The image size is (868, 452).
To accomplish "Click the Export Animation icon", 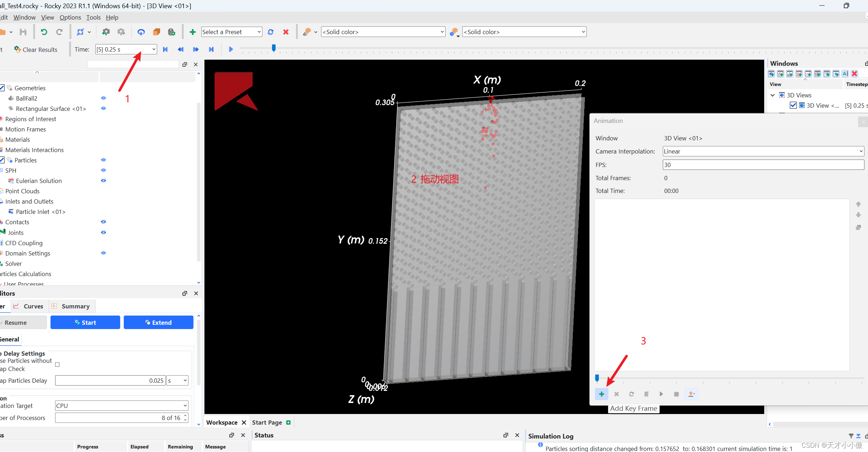I will 691,394.
